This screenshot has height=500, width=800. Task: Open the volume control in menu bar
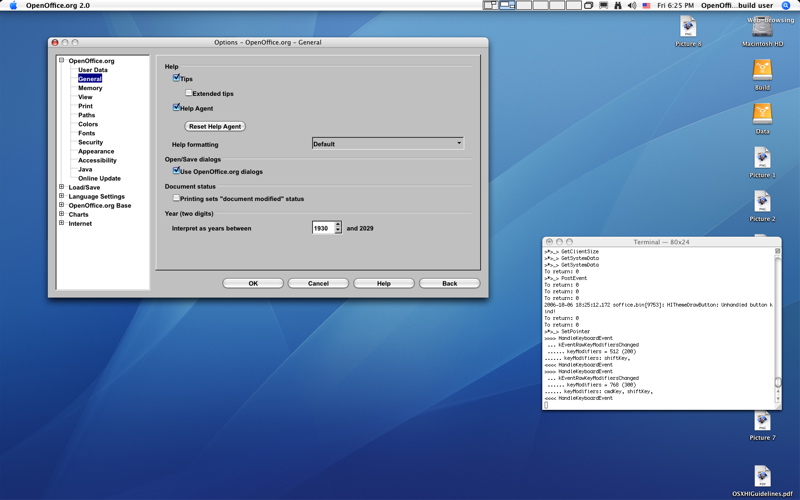632,6
